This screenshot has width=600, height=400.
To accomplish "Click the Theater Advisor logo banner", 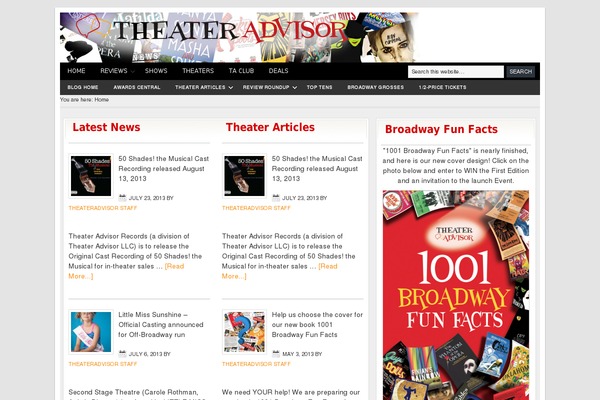I will (x=240, y=37).
